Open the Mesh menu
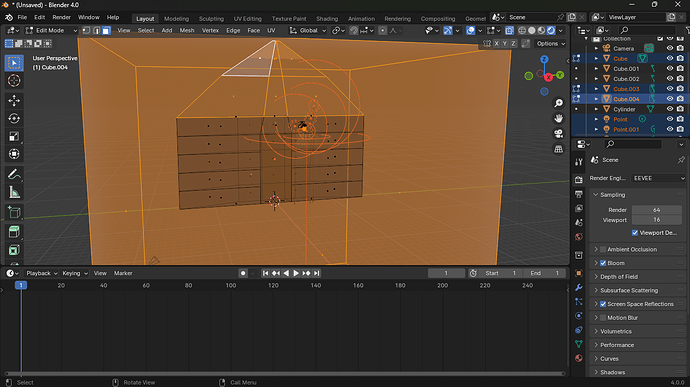 (187, 30)
